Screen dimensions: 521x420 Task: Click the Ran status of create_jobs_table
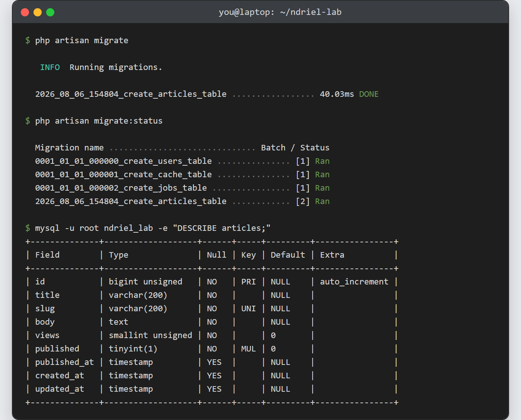(x=322, y=188)
